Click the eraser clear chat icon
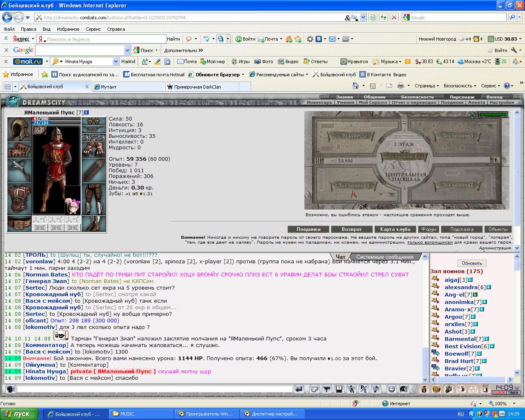 click(314, 389)
